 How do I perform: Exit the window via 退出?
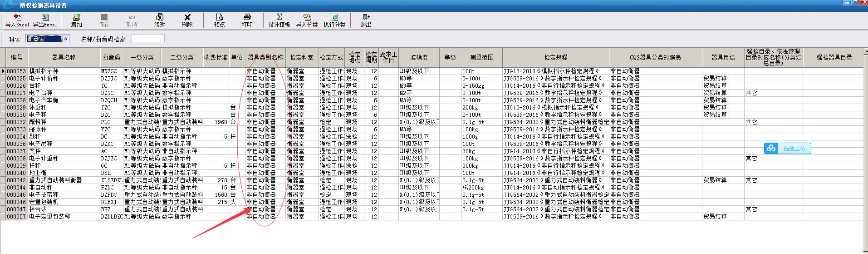[x=366, y=20]
